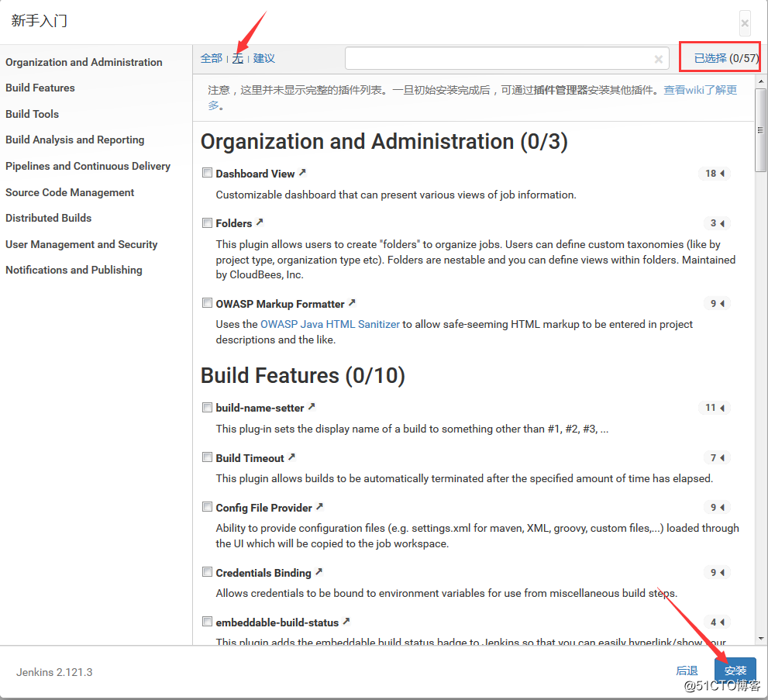Check the Credentials Binding checkbox
768x700 pixels.
[207, 572]
